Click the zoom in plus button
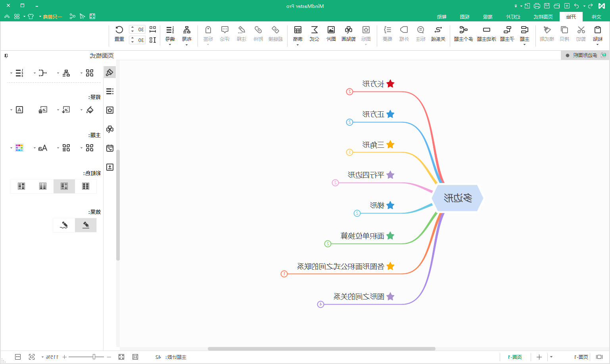 64,357
